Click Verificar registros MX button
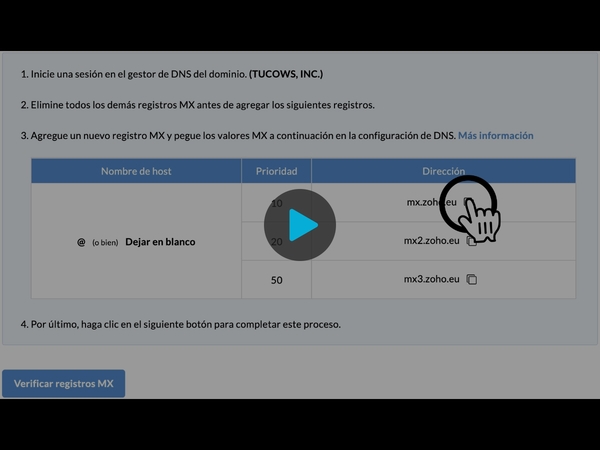Screen dimensions: 600x450 click(64, 383)
